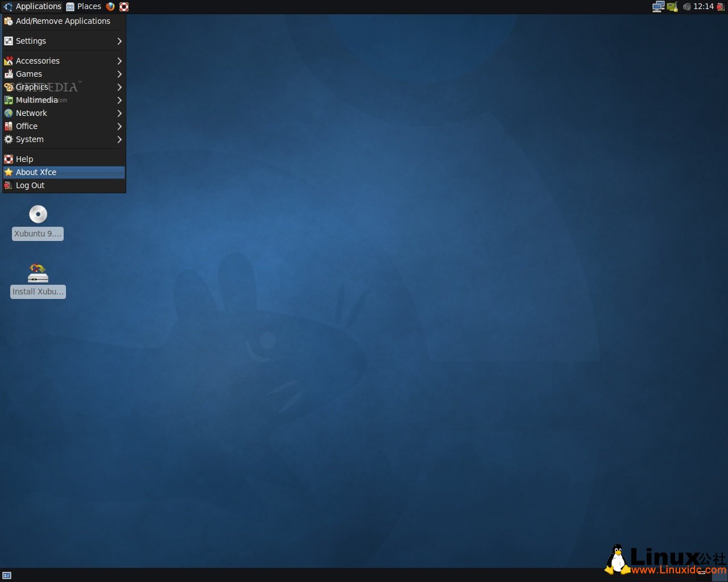Screen dimensions: 728x582
Task: Launch the Install Xubuntu desktop icon
Action: 38,273
